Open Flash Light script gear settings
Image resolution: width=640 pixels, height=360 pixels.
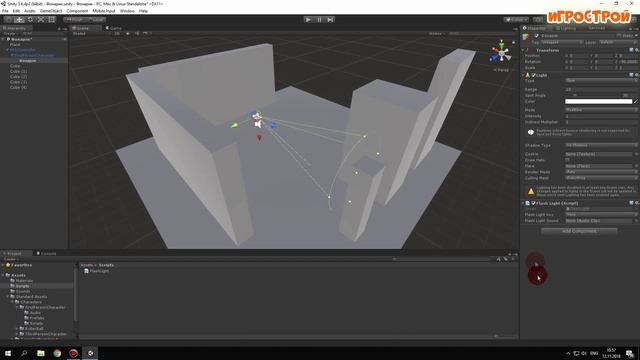click(x=637, y=203)
